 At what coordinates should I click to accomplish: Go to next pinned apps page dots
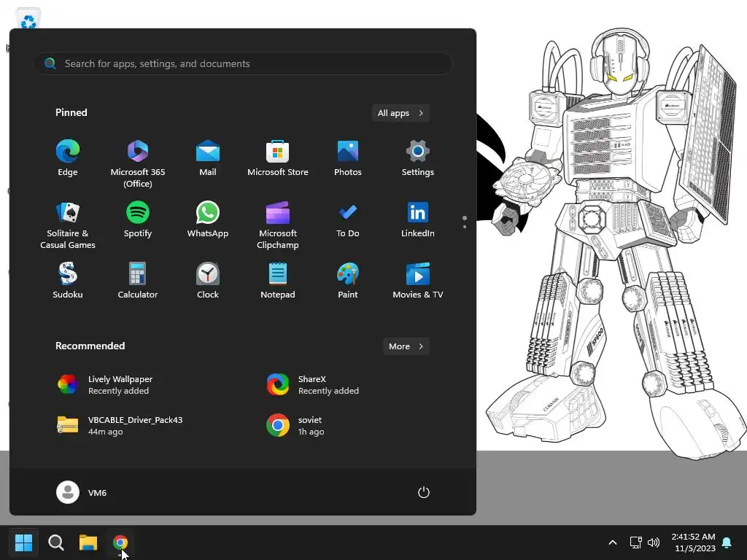point(465,222)
